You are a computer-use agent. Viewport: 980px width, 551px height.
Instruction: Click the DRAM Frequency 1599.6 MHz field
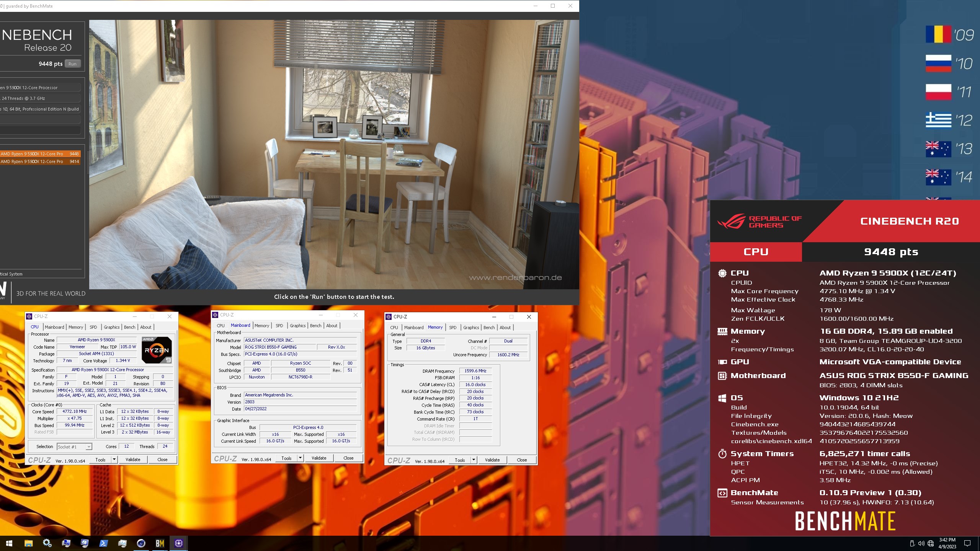point(475,371)
